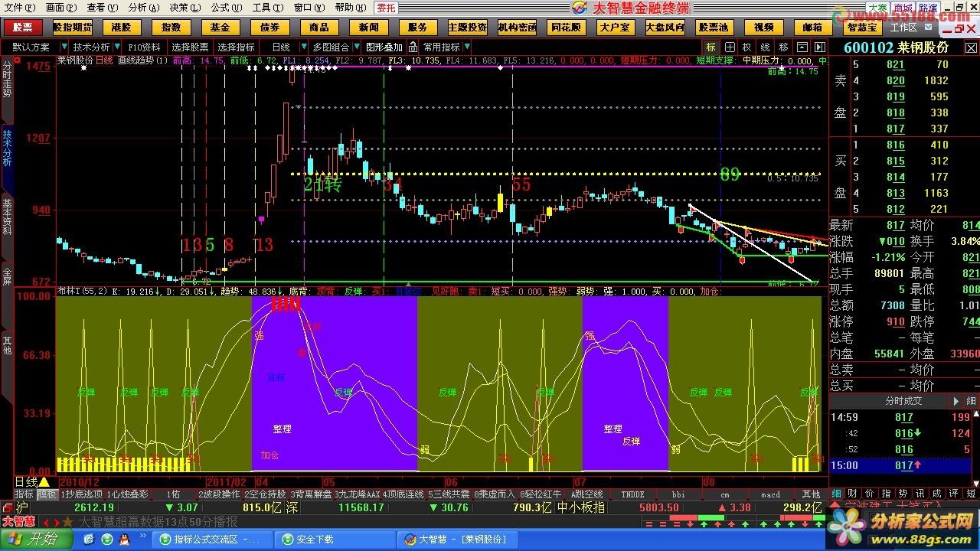
Task: Toggle the 权 adjustment button
Action: (x=747, y=47)
